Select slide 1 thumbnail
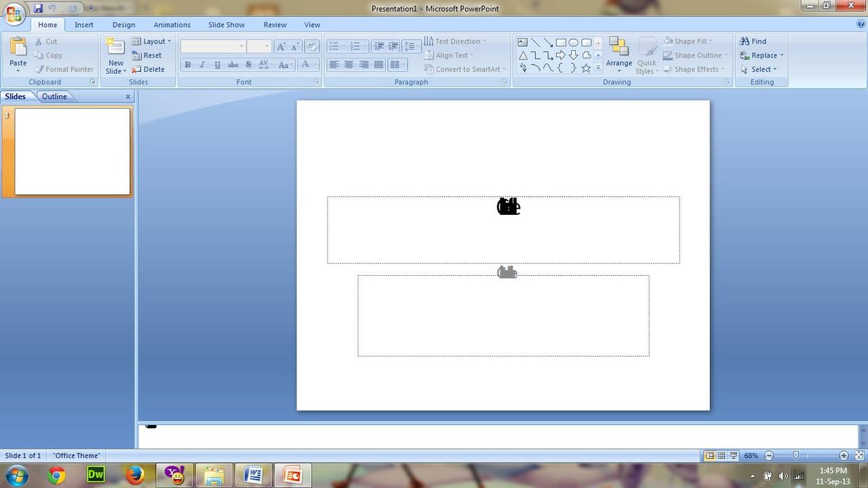This screenshot has height=488, width=868. pos(72,151)
